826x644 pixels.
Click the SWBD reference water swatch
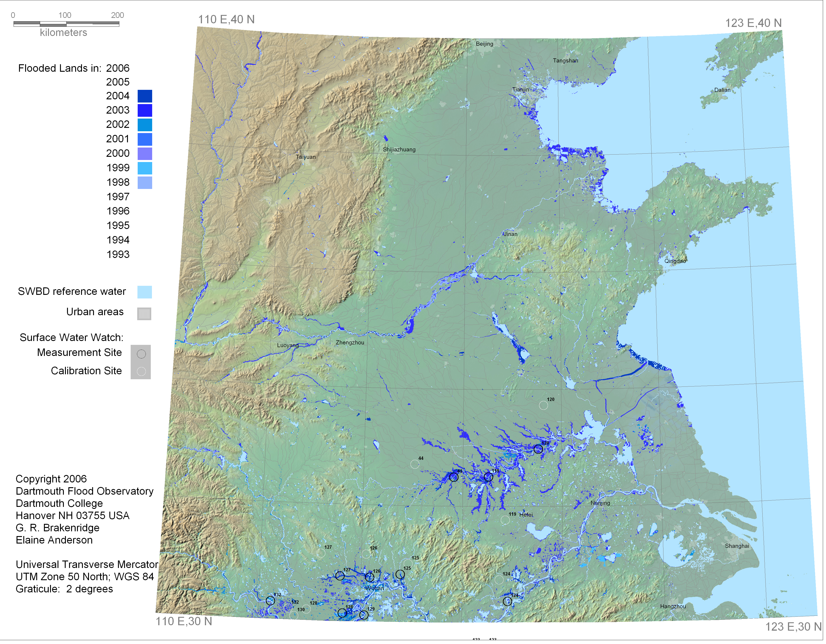[x=144, y=292]
